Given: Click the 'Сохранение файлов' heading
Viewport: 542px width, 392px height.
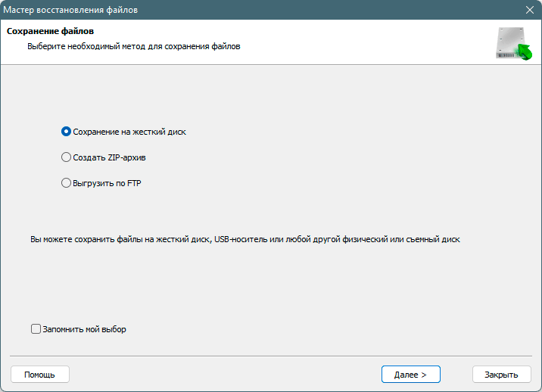Looking at the screenshot, I should tap(50, 31).
